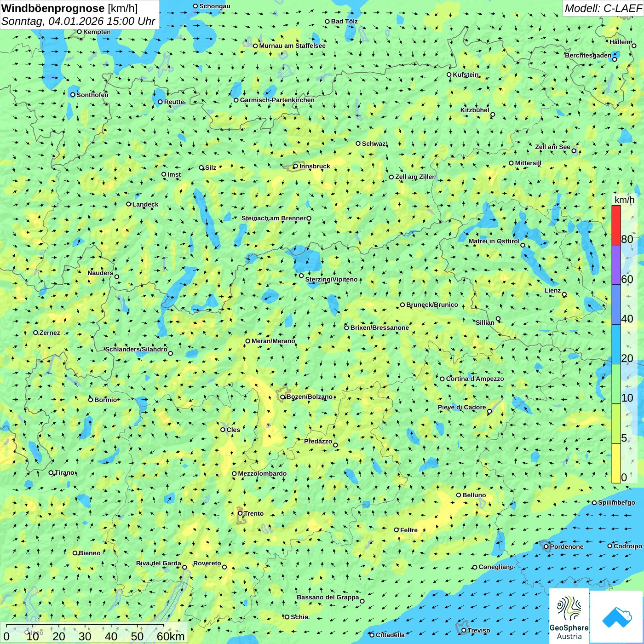644x644 pixels.
Task: Click the Pordenone city marker
Action: tap(546, 546)
